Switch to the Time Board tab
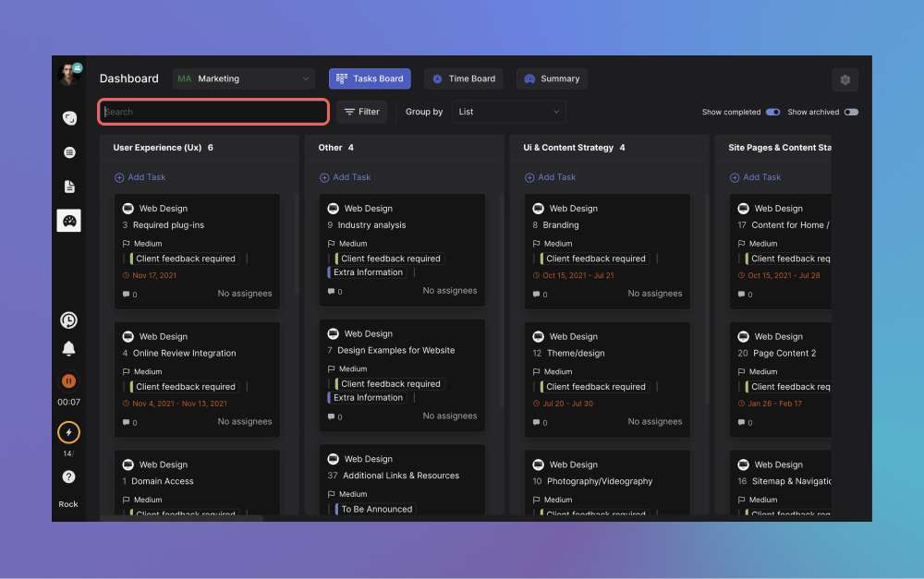This screenshot has width=924, height=579. pyautogui.click(x=463, y=79)
